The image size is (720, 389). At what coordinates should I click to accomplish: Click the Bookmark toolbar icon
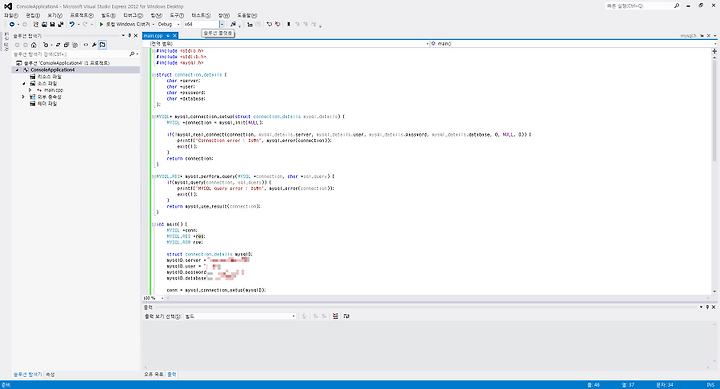pos(288,24)
